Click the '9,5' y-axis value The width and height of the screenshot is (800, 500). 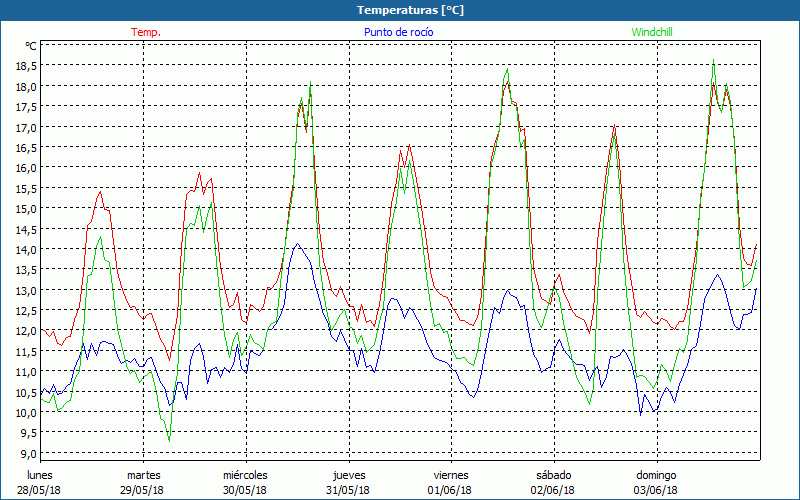pyautogui.click(x=29, y=433)
